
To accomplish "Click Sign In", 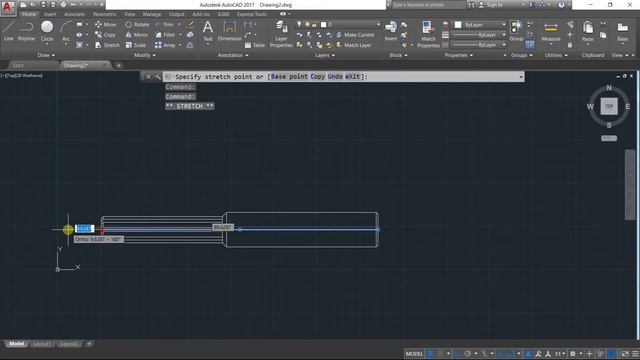I will pos(491,5).
